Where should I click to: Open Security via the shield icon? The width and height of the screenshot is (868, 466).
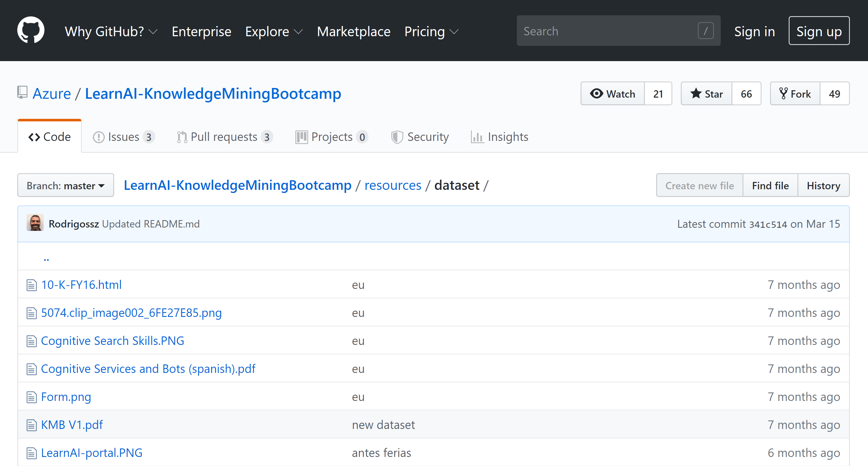click(x=397, y=137)
